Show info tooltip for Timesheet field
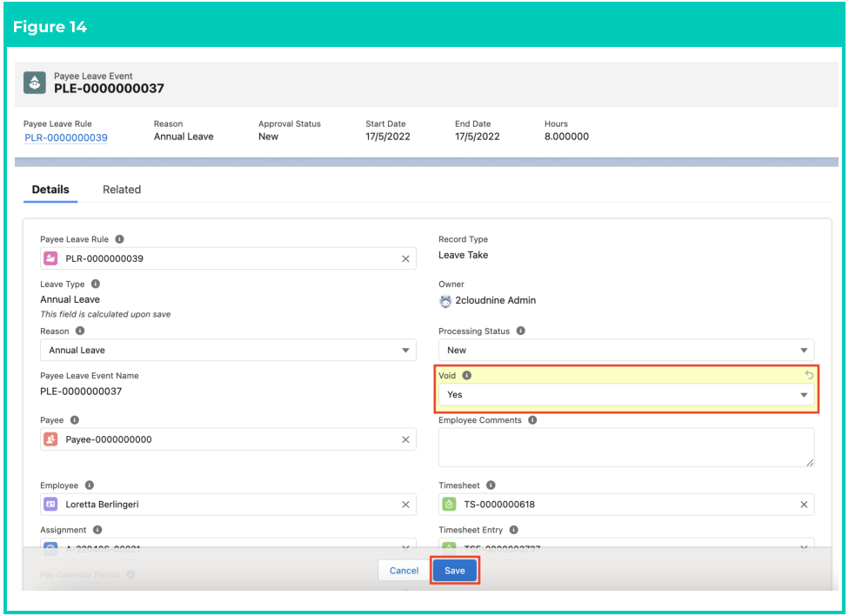 coord(491,485)
